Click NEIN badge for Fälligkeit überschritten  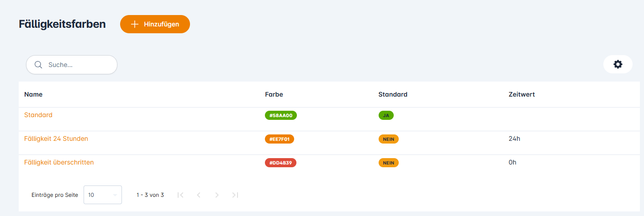(x=388, y=163)
